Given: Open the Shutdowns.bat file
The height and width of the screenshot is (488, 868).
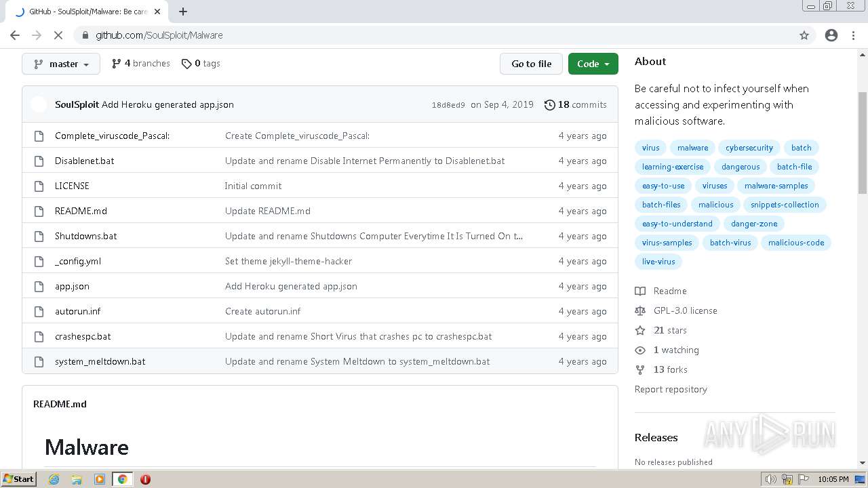Looking at the screenshot, I should [85, 236].
